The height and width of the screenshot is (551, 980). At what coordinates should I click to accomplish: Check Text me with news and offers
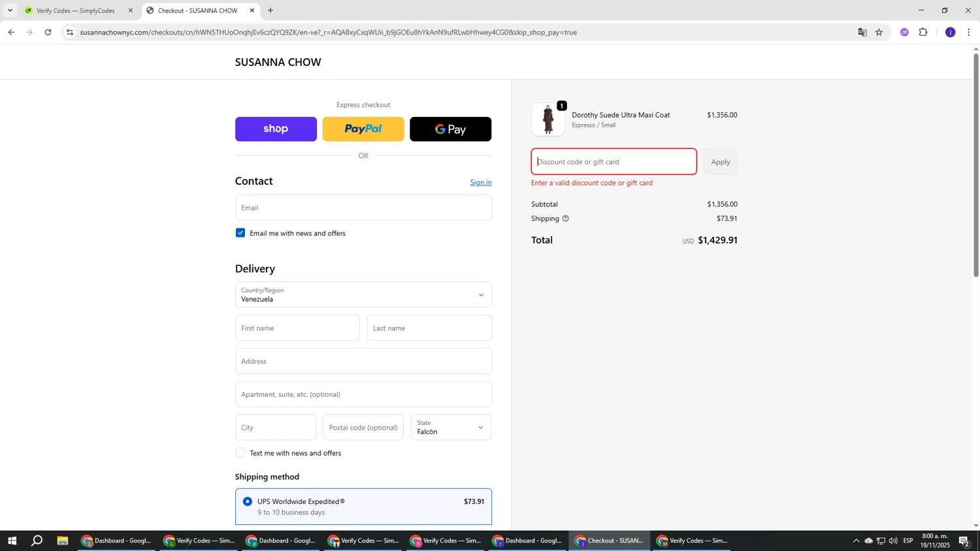click(x=240, y=453)
